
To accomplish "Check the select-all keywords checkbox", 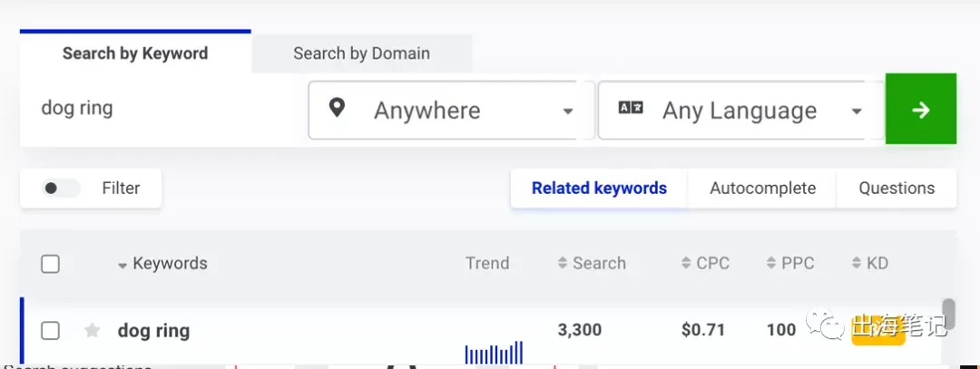I will click(x=50, y=264).
